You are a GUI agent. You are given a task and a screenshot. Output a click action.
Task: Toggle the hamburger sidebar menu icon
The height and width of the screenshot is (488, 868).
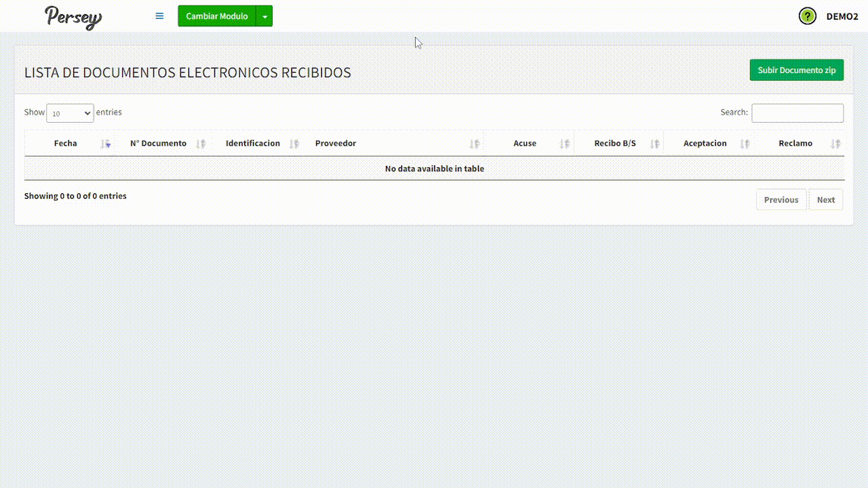click(x=159, y=16)
